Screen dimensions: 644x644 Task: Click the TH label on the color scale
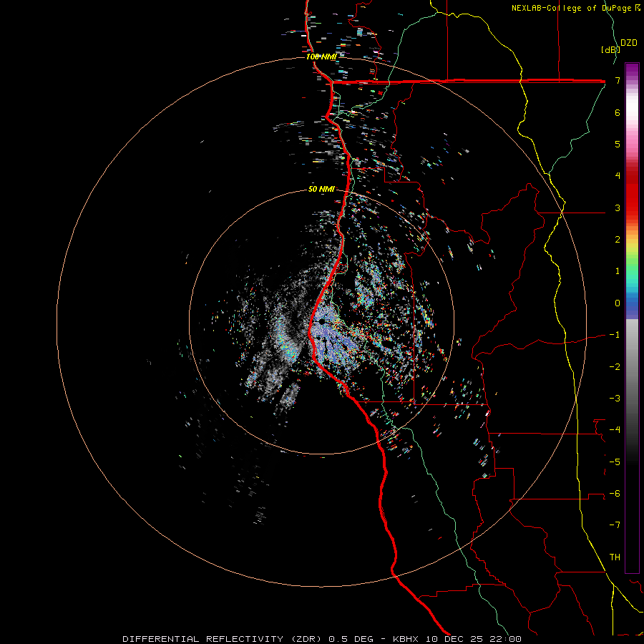pyautogui.click(x=615, y=557)
